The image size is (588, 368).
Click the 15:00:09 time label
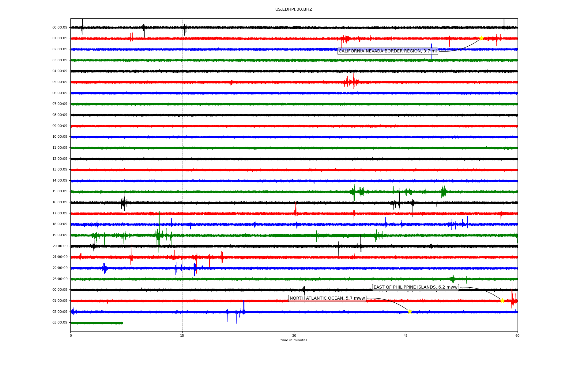tap(60, 191)
